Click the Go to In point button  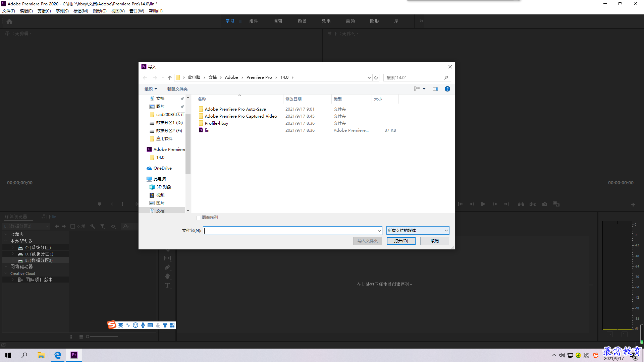[460, 204]
